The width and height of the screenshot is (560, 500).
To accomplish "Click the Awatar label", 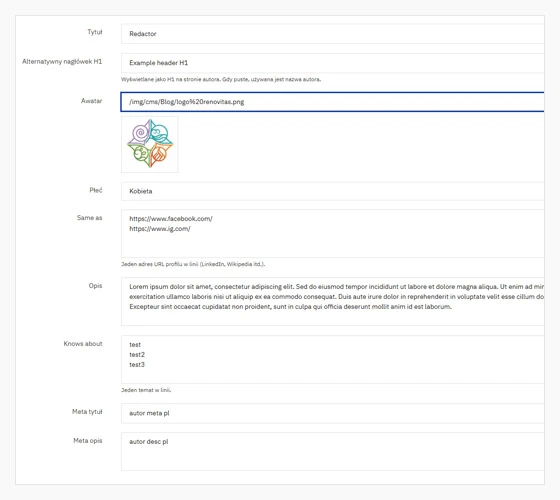I will (91, 101).
